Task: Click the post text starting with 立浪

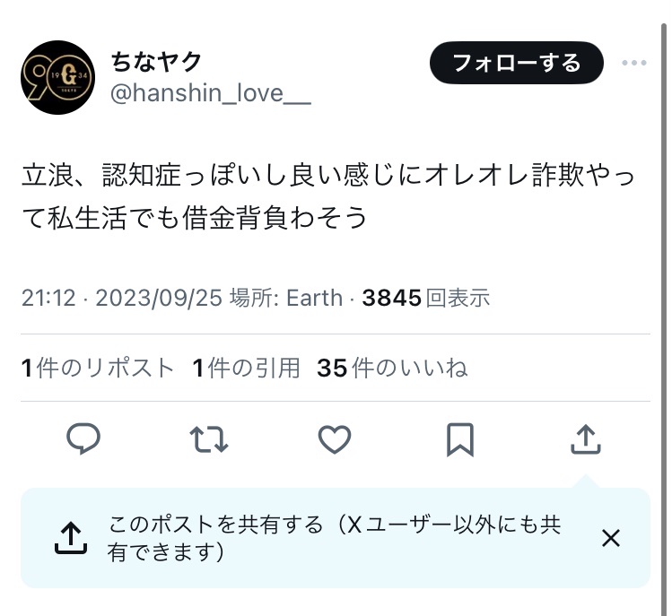Action: (x=327, y=196)
